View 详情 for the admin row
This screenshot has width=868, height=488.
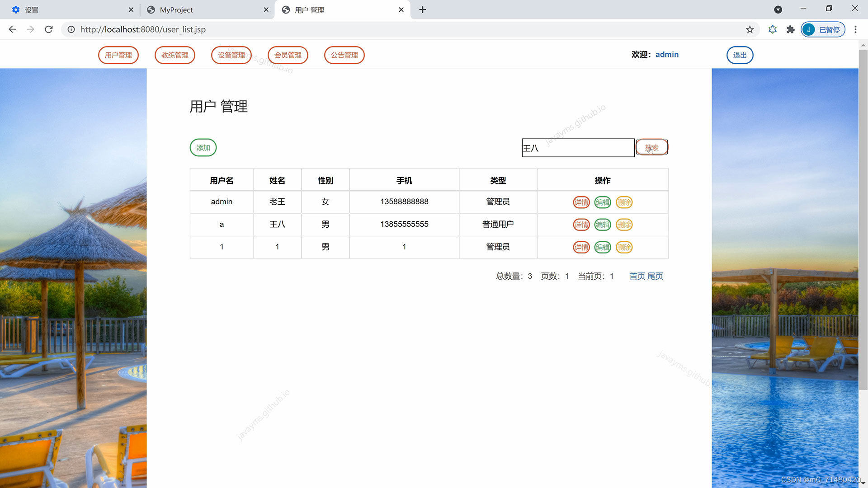581,202
